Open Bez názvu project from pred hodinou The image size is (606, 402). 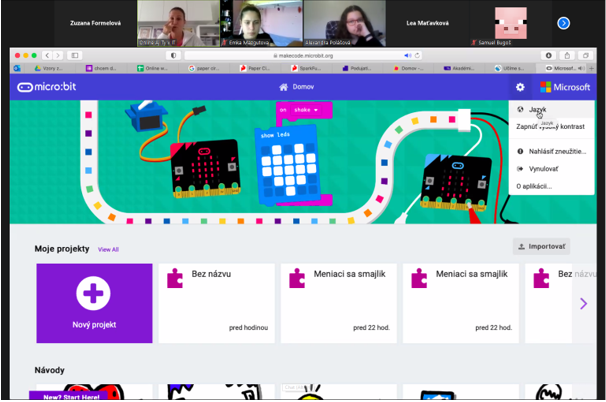[216, 303]
